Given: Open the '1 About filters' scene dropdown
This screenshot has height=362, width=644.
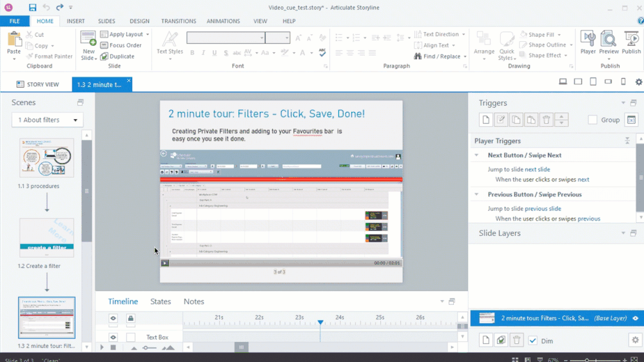Looking at the screenshot, I should pos(48,120).
